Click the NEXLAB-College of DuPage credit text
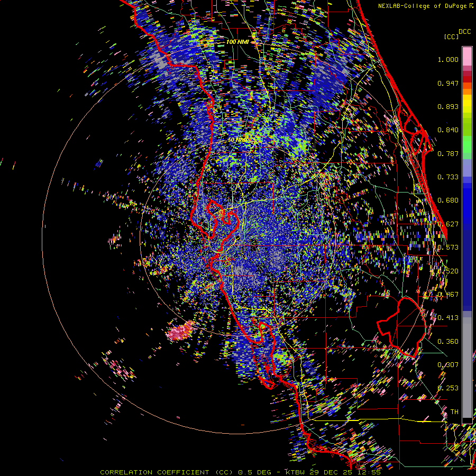Image resolution: width=476 pixels, height=476 pixels. (422, 6)
